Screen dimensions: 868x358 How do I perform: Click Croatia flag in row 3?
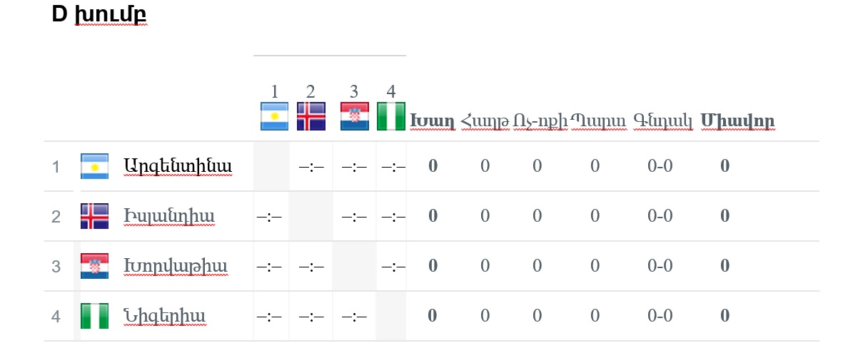(94, 266)
